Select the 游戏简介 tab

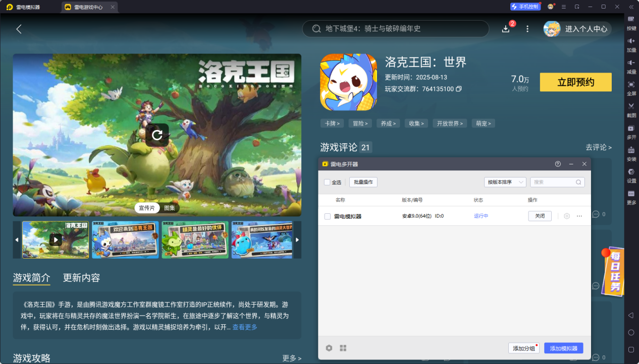32,278
